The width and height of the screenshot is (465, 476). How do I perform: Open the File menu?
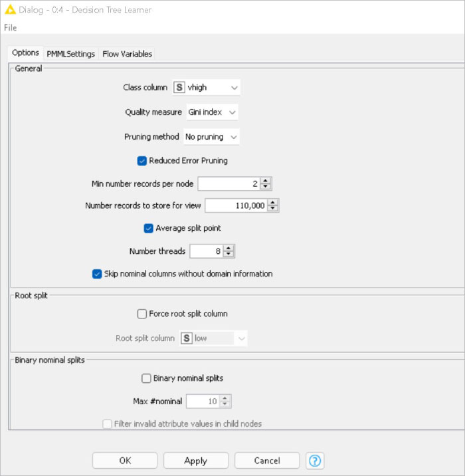(10, 27)
